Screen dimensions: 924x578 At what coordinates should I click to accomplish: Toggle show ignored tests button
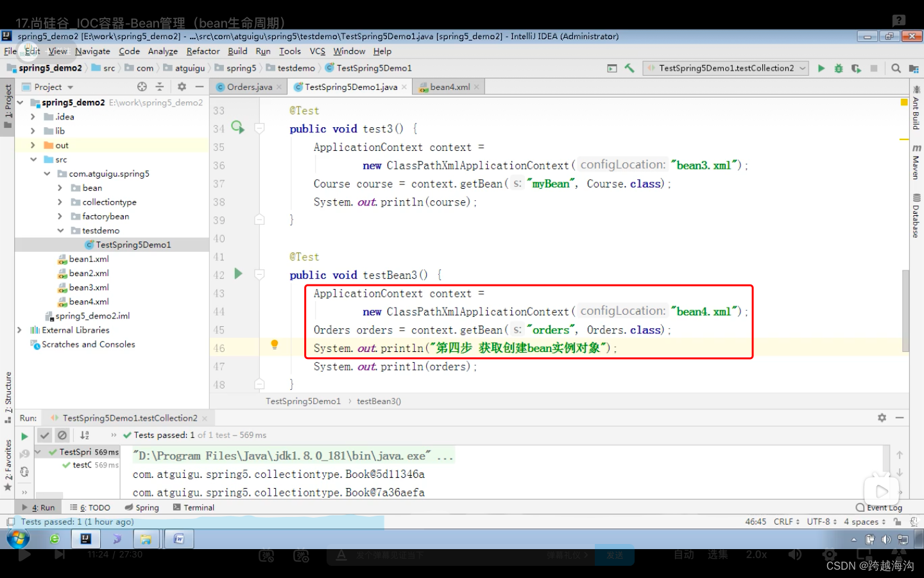[x=62, y=435]
